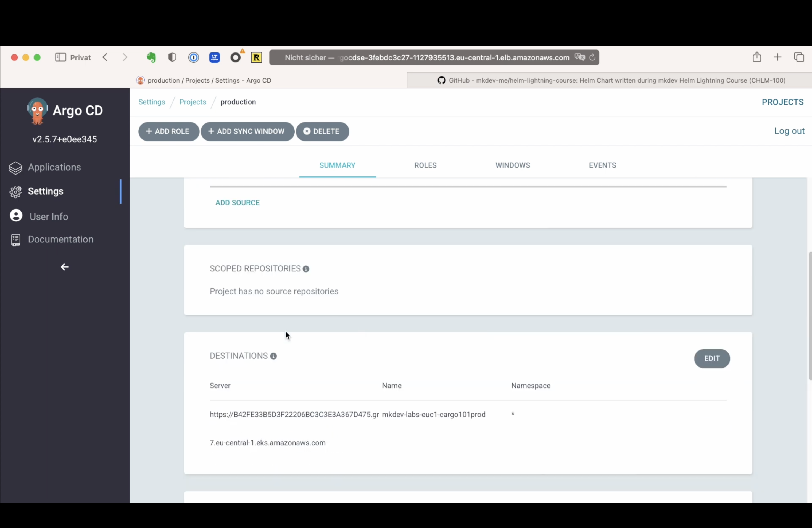812x528 pixels.
Task: Click the ADD SOURCE toggle link
Action: click(x=237, y=202)
